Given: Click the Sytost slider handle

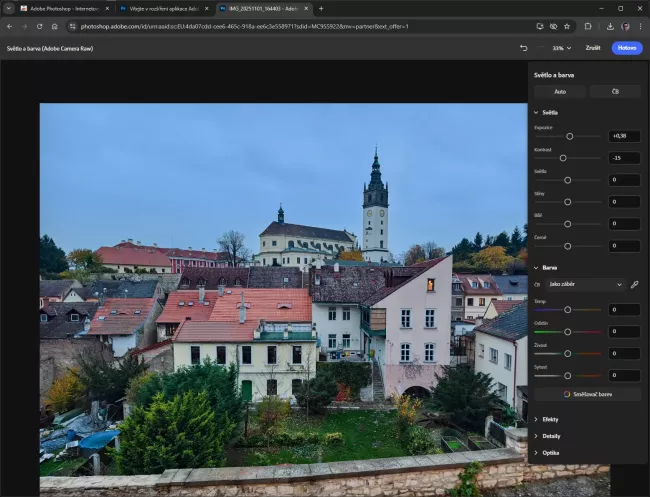Looking at the screenshot, I should tap(568, 376).
